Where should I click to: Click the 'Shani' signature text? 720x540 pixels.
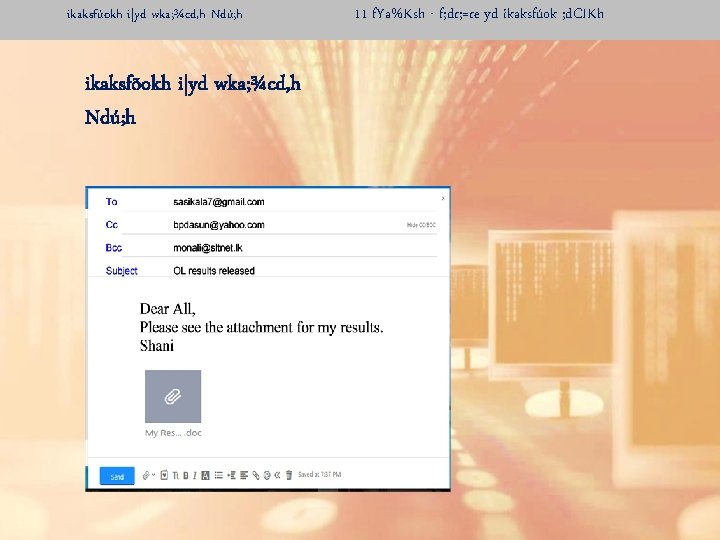[x=157, y=346]
